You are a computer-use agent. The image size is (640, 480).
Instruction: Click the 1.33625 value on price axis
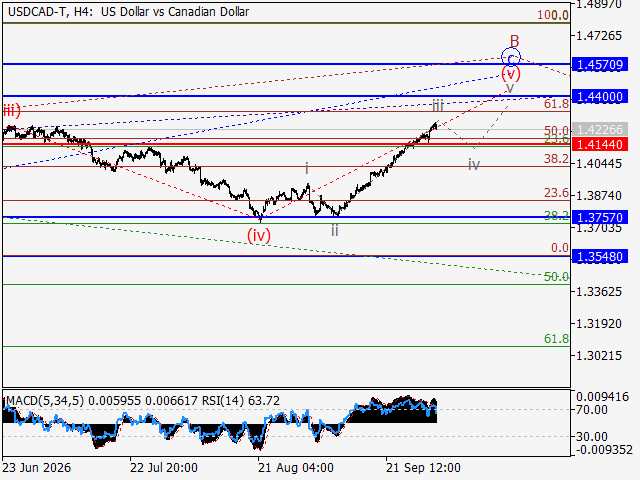[599, 291]
